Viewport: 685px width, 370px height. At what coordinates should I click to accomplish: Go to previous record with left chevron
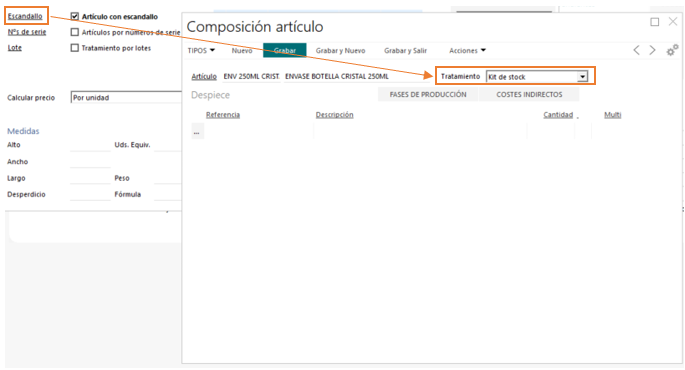tap(637, 50)
